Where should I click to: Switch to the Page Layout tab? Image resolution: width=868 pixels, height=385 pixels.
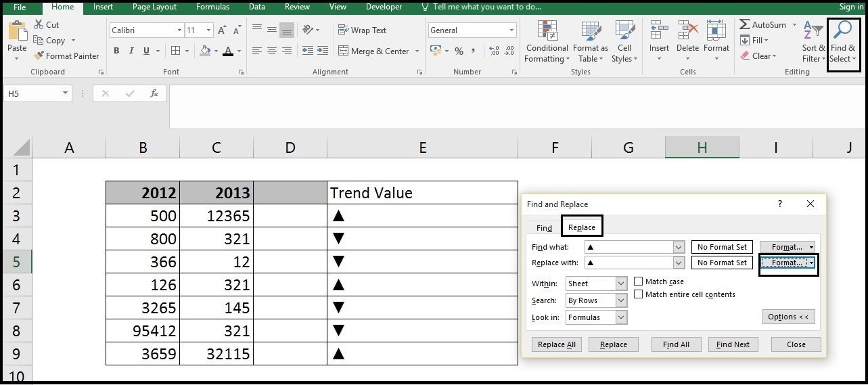(x=154, y=7)
